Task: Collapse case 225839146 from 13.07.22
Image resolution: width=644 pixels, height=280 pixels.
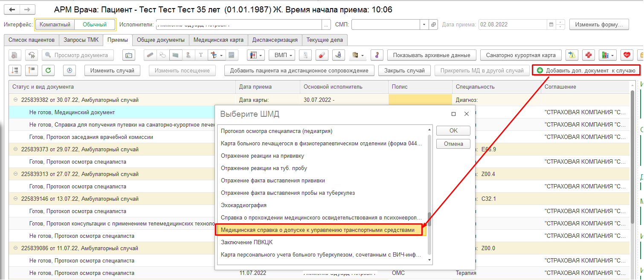Action: [x=16, y=199]
